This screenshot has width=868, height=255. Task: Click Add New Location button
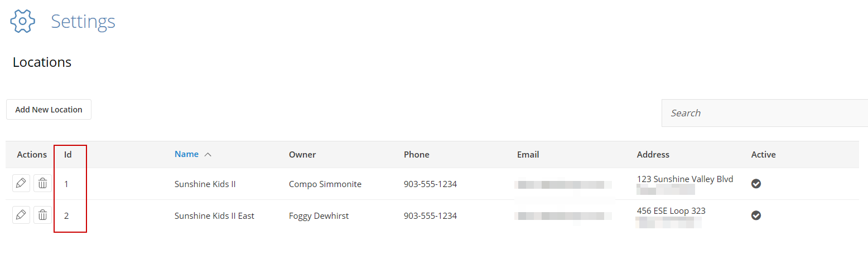coord(49,109)
